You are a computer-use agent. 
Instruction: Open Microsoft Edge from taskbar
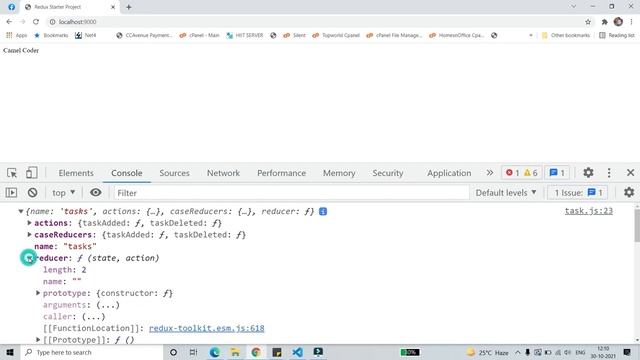[214, 352]
